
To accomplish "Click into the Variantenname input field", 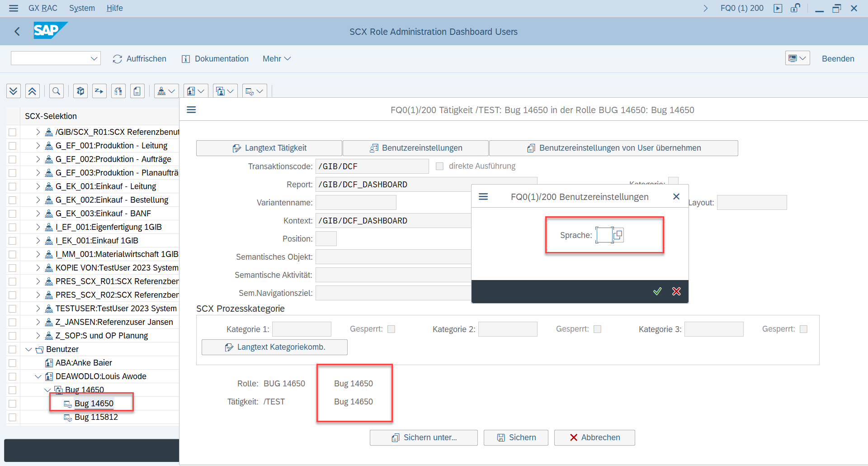I will 356,203.
